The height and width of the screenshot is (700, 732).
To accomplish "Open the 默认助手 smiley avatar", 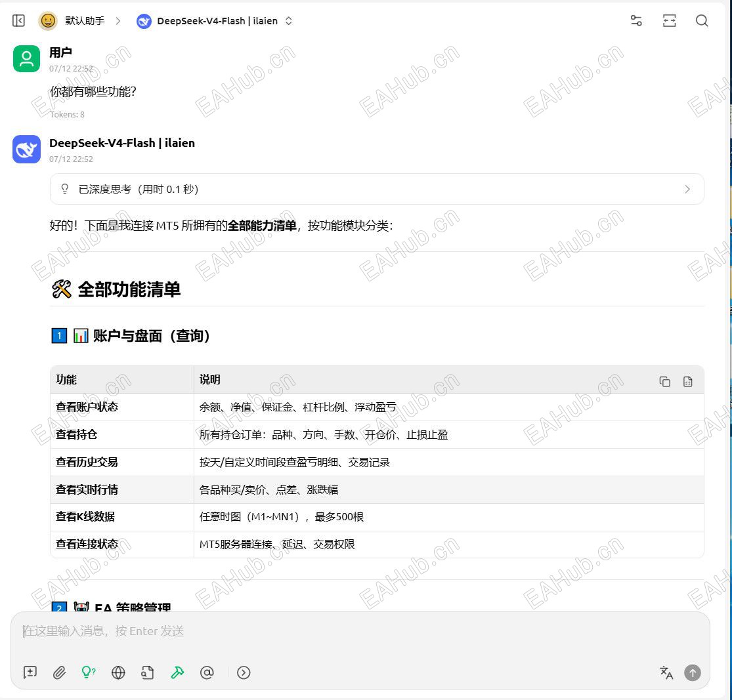I will point(48,20).
